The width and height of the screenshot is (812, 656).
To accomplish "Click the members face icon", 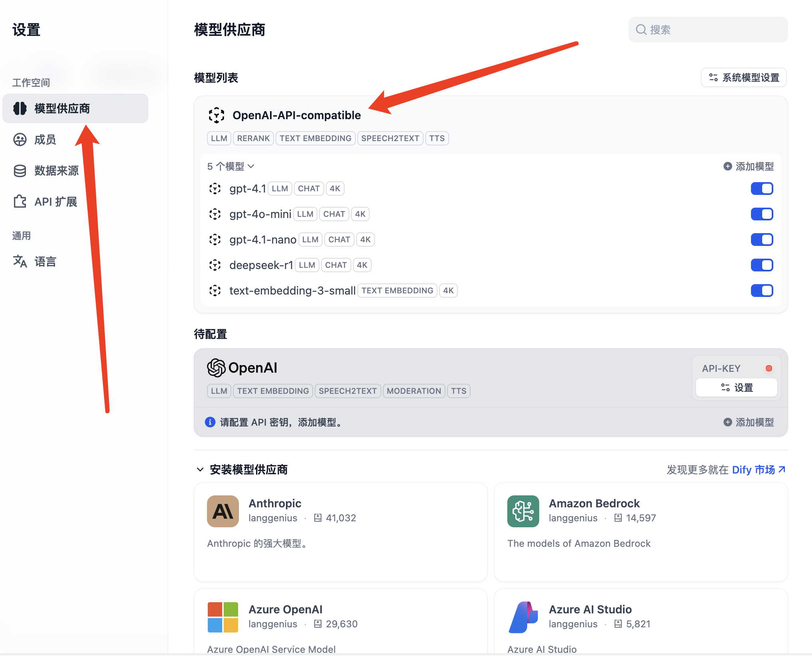I will point(20,139).
